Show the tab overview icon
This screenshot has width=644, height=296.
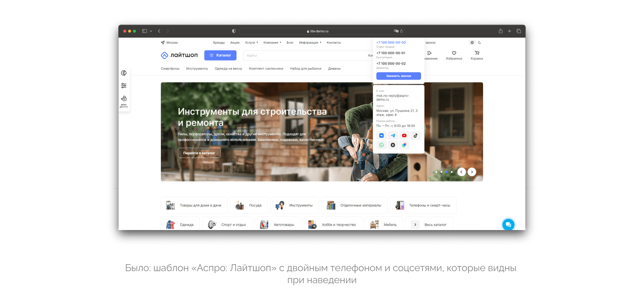(519, 31)
